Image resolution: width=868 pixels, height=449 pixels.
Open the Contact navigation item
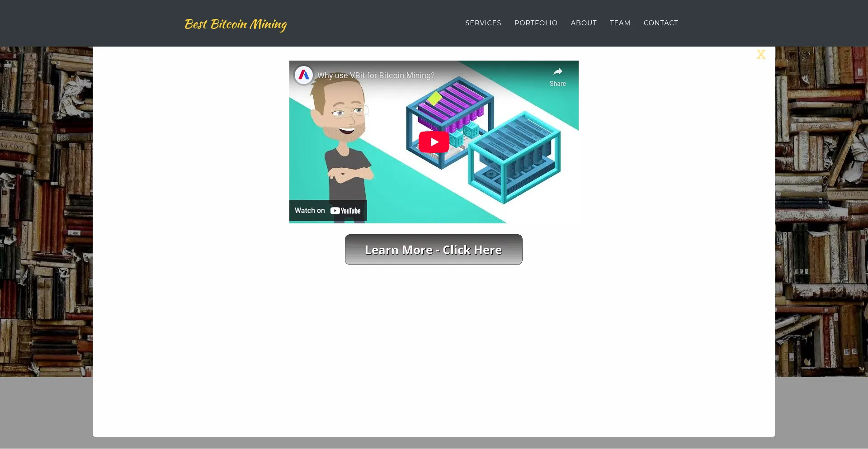(660, 23)
